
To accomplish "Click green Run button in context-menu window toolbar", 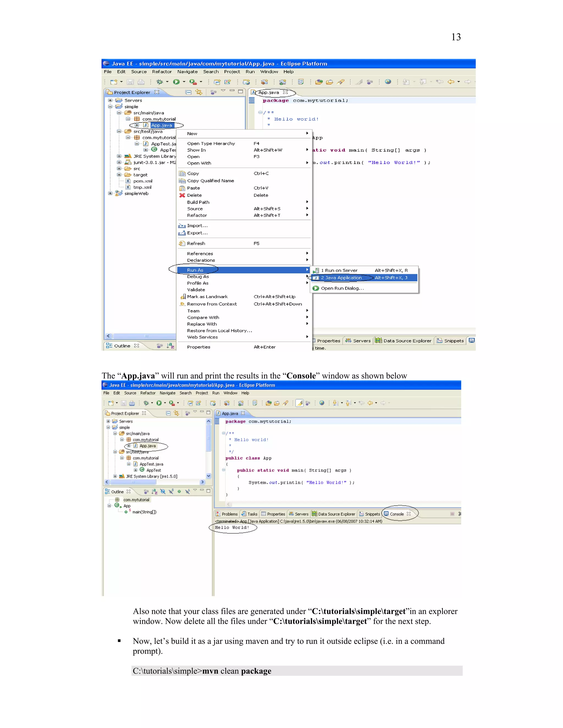I will pos(176,82).
